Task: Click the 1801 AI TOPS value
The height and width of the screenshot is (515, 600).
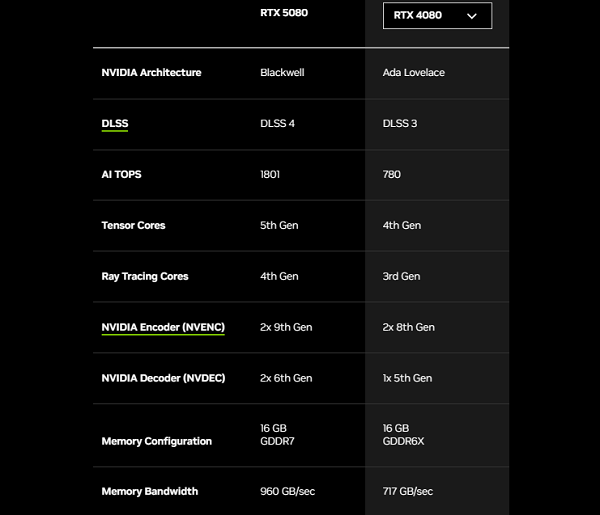Action: pos(270,174)
